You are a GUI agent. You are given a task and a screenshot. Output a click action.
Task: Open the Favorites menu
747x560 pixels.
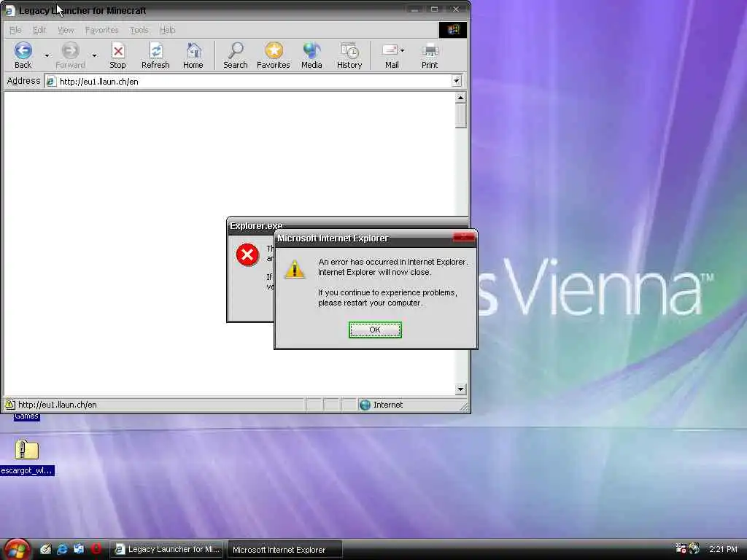pos(101,30)
